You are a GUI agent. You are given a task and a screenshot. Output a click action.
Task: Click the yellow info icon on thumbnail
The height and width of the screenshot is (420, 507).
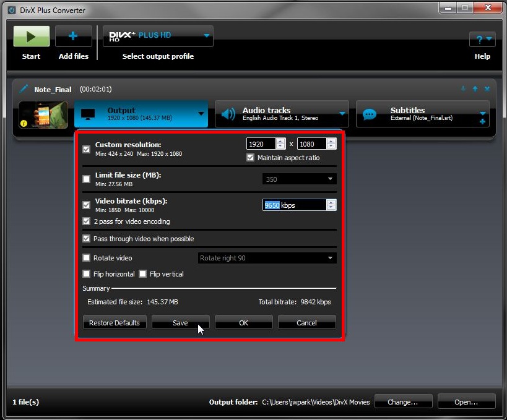coord(24,123)
